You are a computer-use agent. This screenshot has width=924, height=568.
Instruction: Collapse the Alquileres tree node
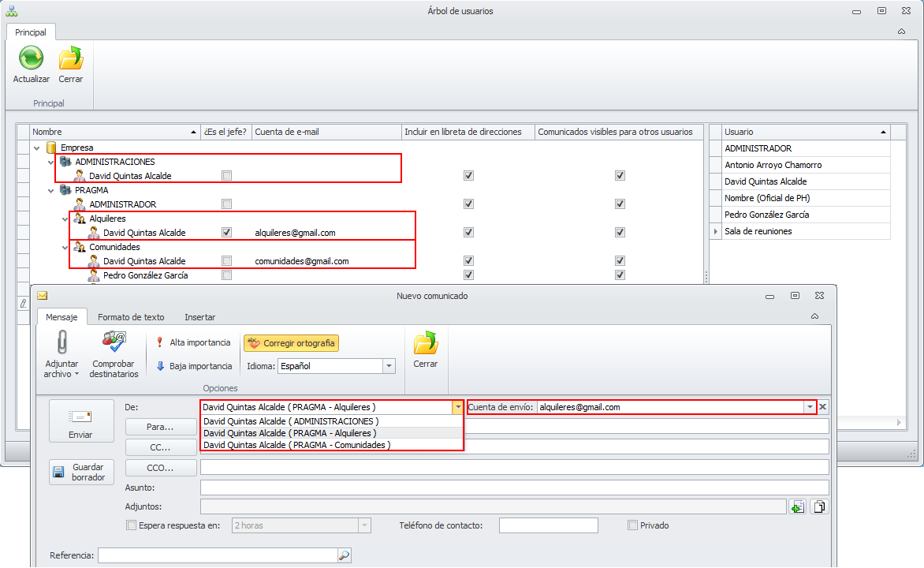[x=65, y=219]
